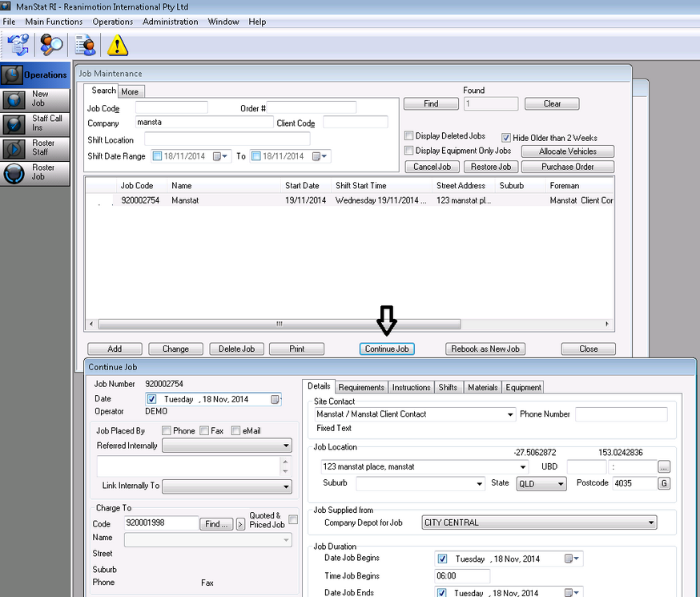Viewport: 700px width, 597px height.
Task: Click the document refresh arrows toolbar icon
Action: coord(18,45)
